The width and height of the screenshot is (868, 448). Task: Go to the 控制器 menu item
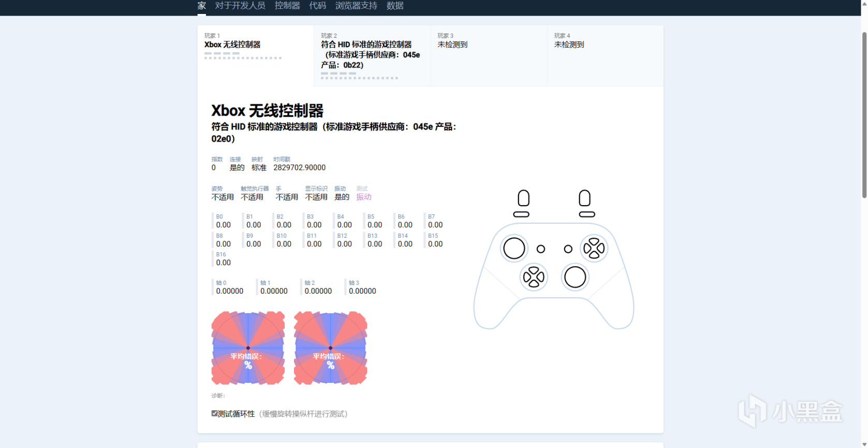[287, 6]
